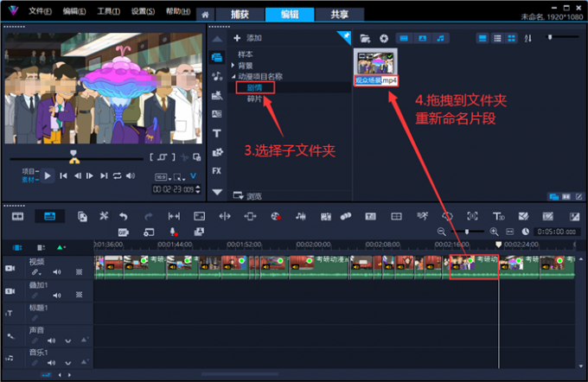This screenshot has height=382, width=588.
Task: Select the 观众场景.mp4 thumbnail
Action: (375, 62)
